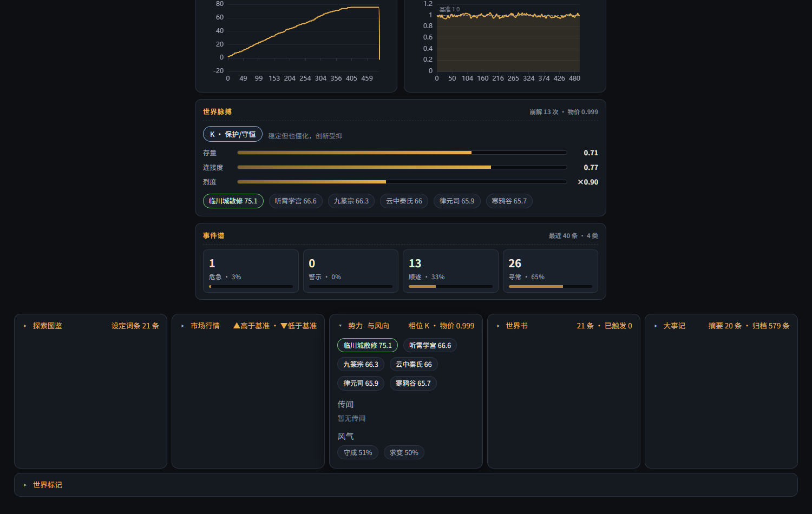
Task: Click the 存量 progress bar
Action: 402,153
